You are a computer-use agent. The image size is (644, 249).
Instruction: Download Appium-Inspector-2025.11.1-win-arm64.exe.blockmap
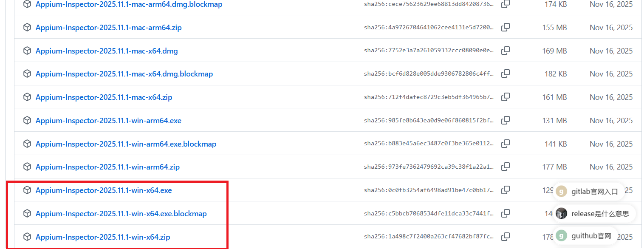click(x=126, y=144)
